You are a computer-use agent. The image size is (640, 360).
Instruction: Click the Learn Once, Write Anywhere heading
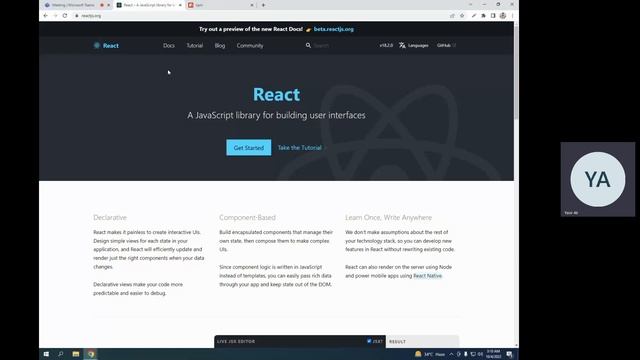point(388,218)
